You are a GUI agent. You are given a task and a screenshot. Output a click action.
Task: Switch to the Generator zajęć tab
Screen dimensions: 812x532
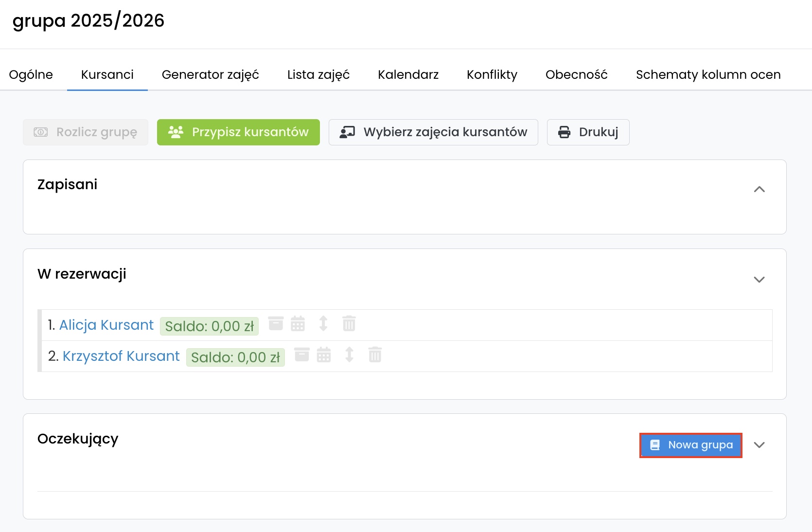[210, 74]
